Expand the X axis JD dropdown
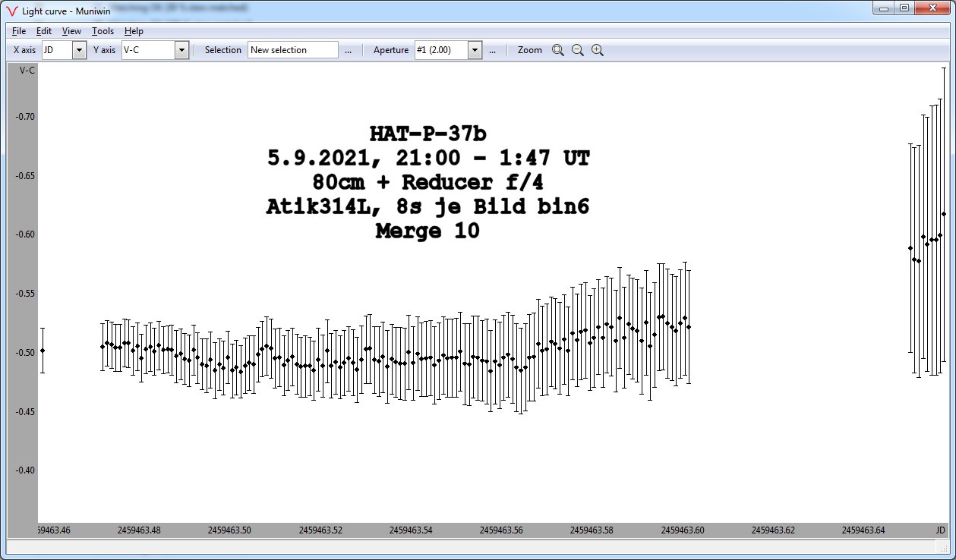This screenshot has width=956, height=560. click(x=79, y=50)
